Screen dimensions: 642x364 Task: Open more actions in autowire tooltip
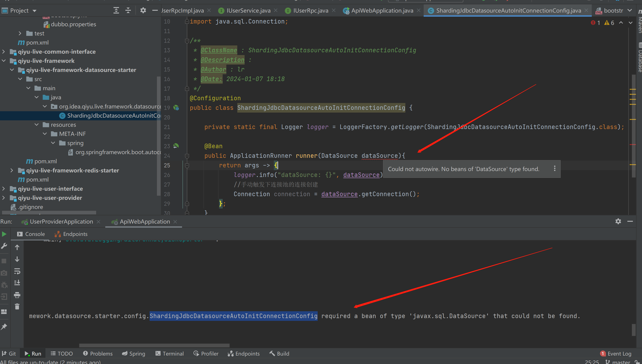[555, 169]
